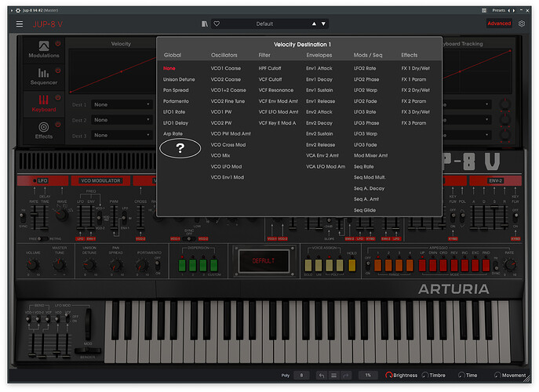The height and width of the screenshot is (392, 539).
Task: Open the Dest 3 dropdown
Action: tap(122, 136)
